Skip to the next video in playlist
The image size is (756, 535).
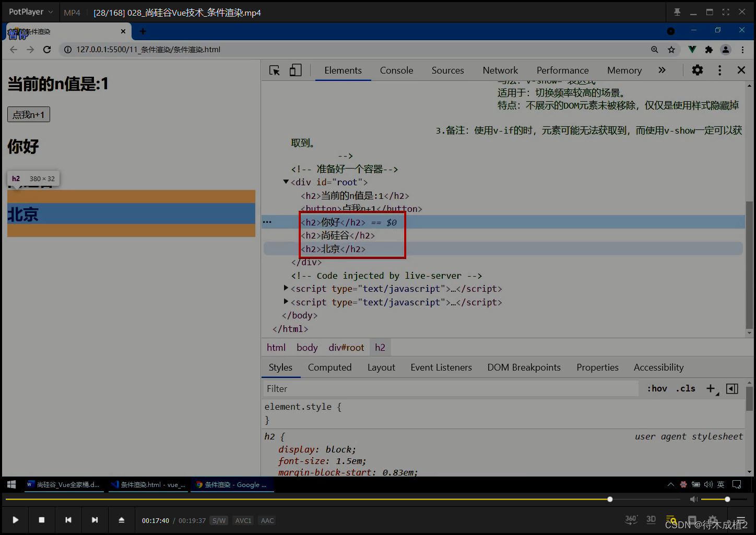95,520
